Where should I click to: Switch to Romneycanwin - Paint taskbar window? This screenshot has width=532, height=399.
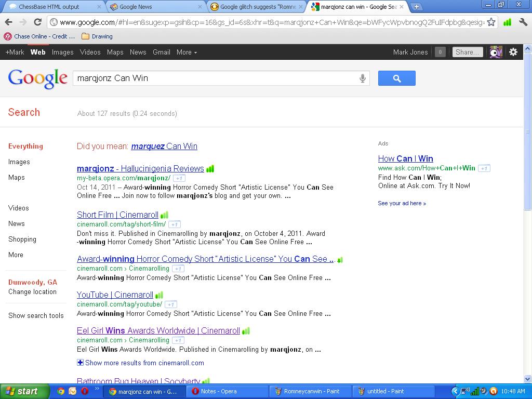pos(309,391)
